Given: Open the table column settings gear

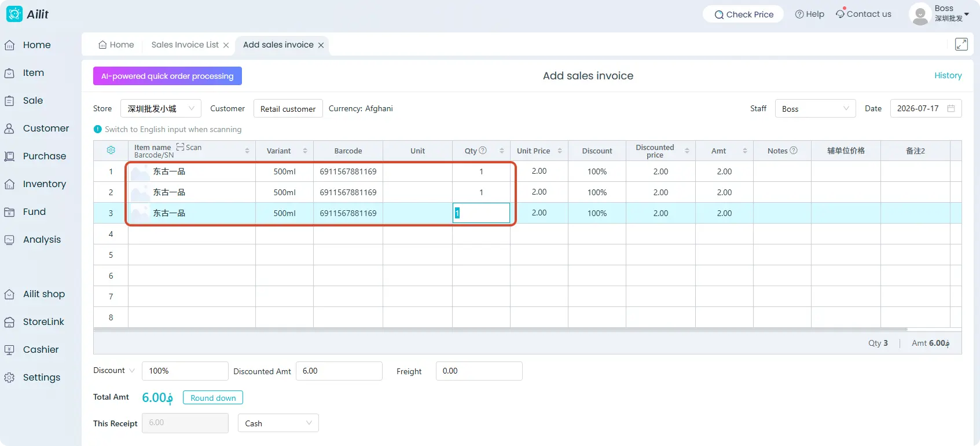Looking at the screenshot, I should (111, 151).
